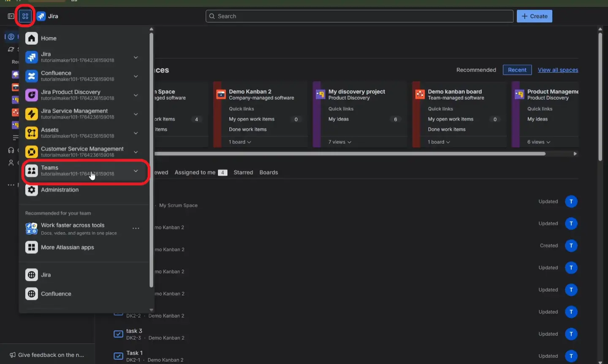The width and height of the screenshot is (608, 364).
Task: Click the Create button
Action: point(535,16)
